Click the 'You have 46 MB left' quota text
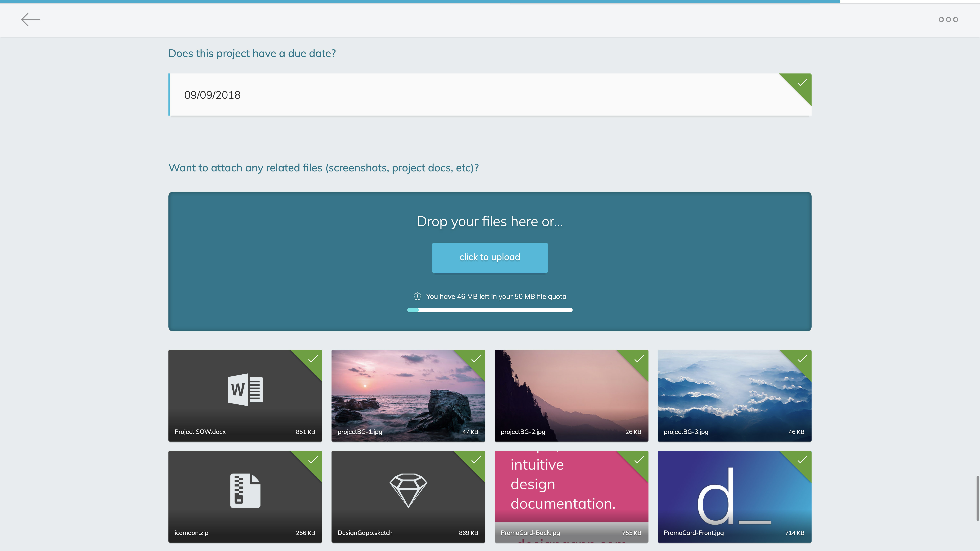This screenshot has height=551, width=980. coord(496,297)
